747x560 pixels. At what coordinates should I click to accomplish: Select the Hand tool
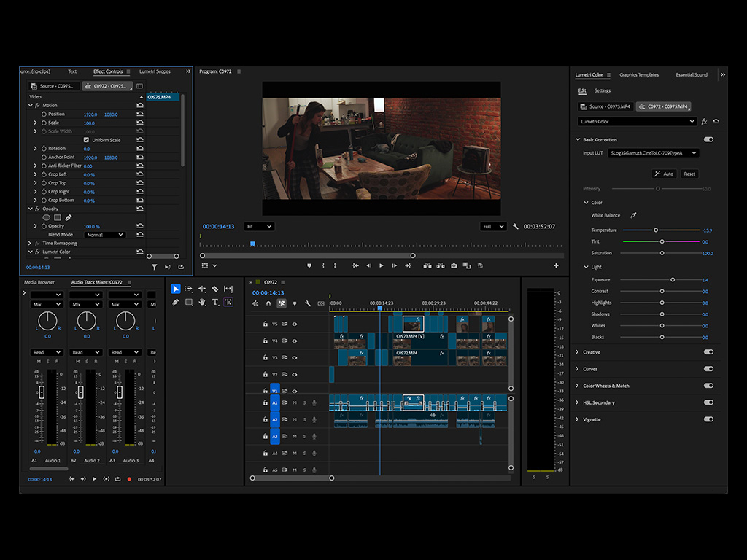tap(202, 303)
